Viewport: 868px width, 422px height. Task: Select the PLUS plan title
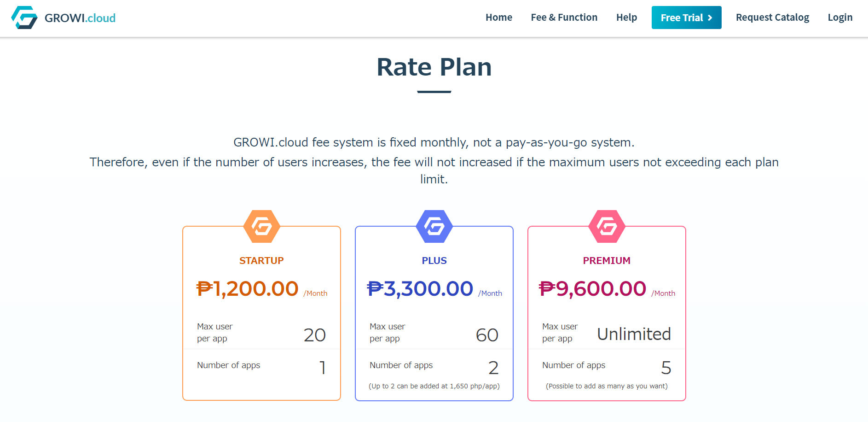tap(434, 261)
